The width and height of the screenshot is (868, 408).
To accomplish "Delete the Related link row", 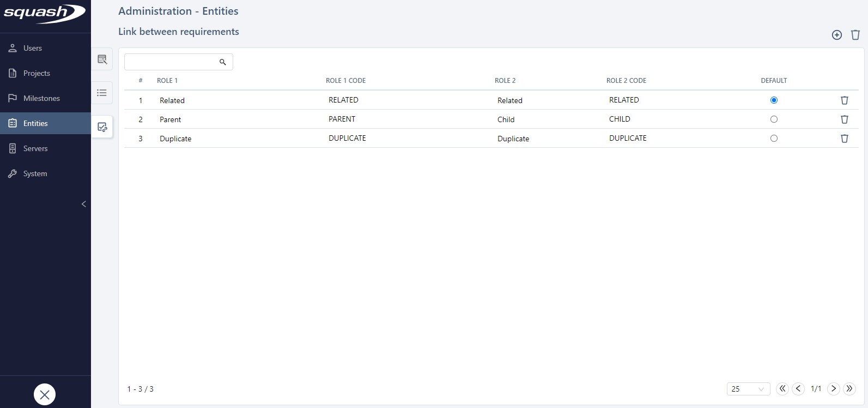I will click(x=844, y=100).
